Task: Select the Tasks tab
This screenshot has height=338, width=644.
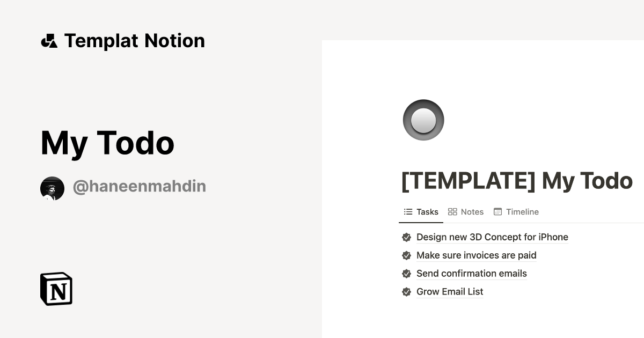Action: (427, 211)
